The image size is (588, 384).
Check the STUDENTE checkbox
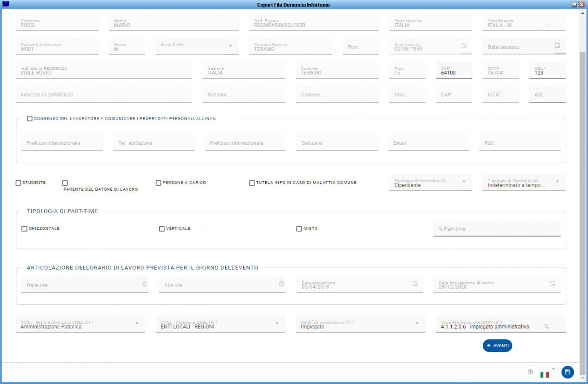click(19, 183)
